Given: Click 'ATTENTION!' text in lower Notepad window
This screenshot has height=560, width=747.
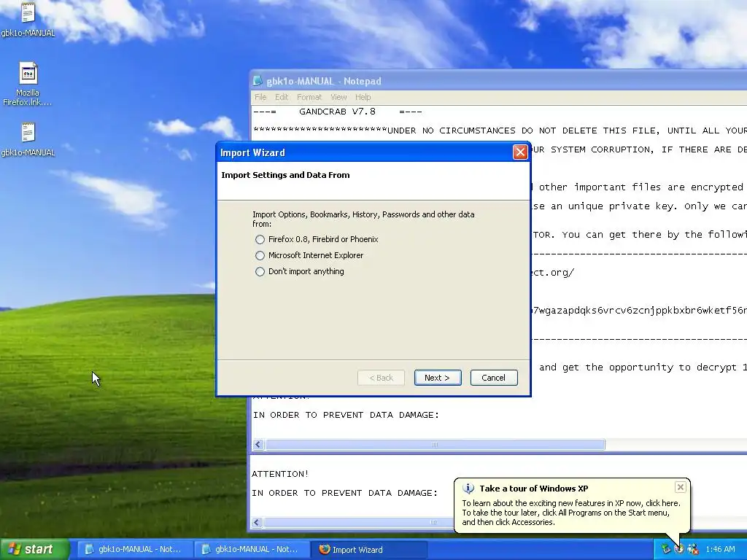Looking at the screenshot, I should [x=280, y=474].
